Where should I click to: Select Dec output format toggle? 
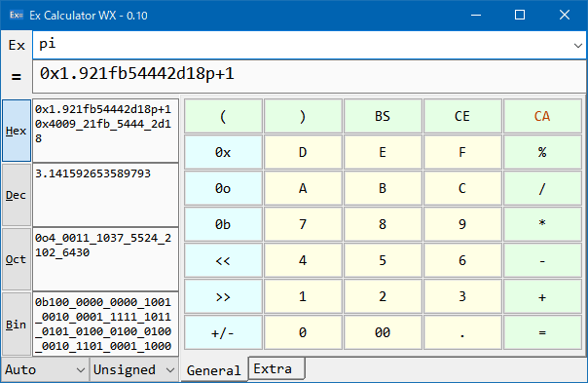[x=17, y=195]
